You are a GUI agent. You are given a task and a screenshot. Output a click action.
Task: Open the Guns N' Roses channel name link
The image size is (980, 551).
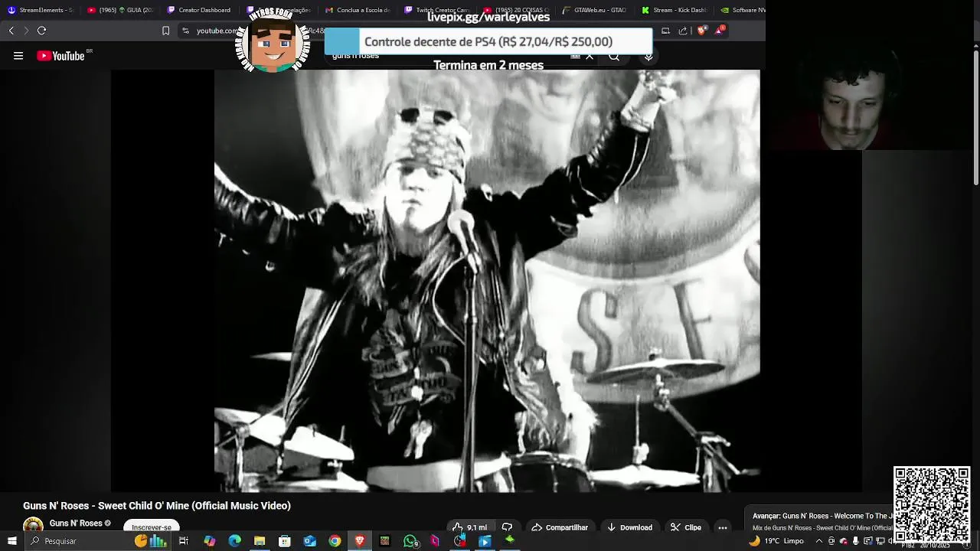[x=76, y=523]
